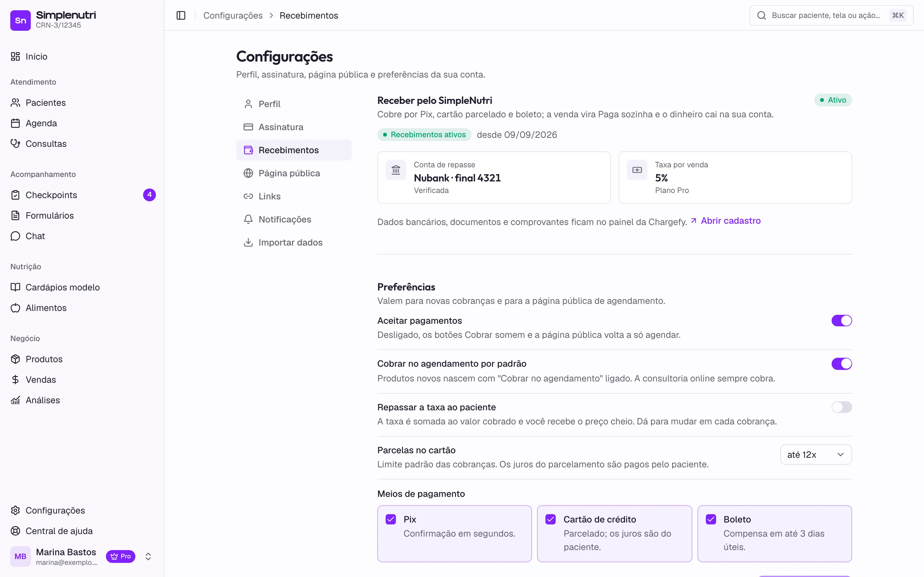924x577 pixels.
Task: Click the Agenda calendar icon
Action: pos(15,123)
